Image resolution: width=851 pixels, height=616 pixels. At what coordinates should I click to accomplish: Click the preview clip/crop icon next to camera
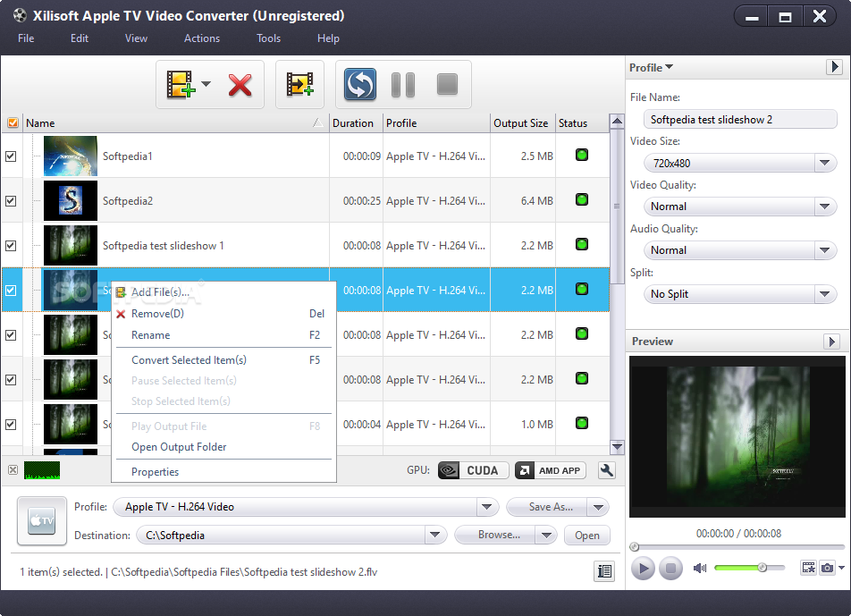tap(809, 568)
